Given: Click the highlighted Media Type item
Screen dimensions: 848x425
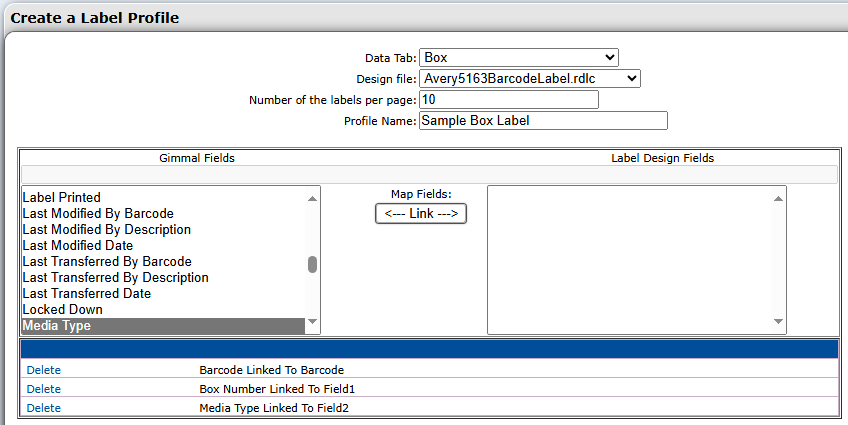Looking at the screenshot, I should pyautogui.click(x=57, y=326).
